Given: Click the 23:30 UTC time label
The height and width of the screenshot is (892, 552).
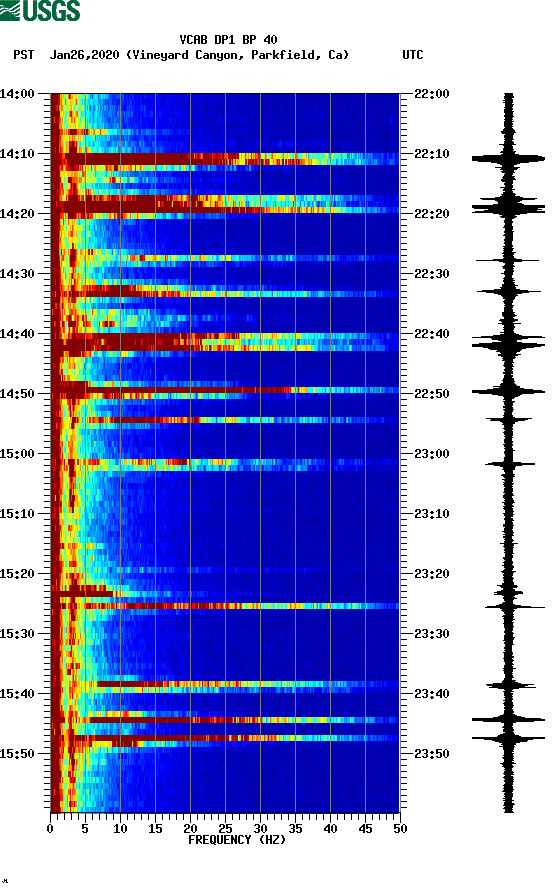Looking at the screenshot, I should pos(431,634).
